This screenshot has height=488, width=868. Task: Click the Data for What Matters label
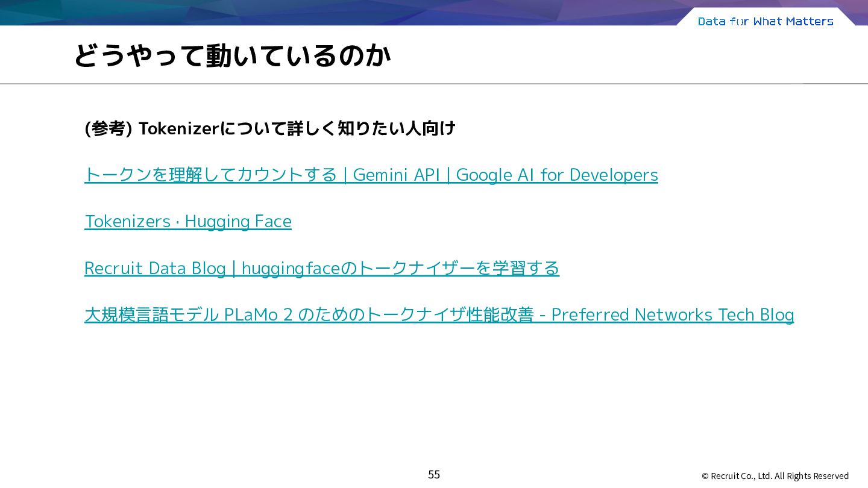[x=766, y=21]
